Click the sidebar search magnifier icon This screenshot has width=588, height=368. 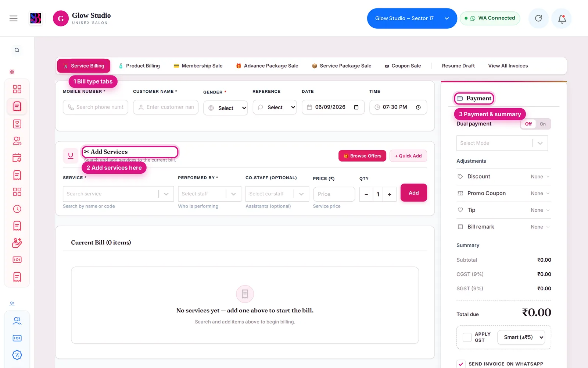tap(17, 50)
